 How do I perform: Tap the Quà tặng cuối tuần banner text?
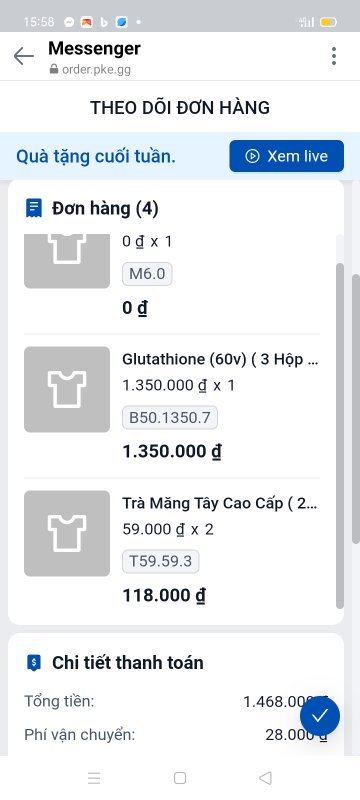pyautogui.click(x=96, y=157)
